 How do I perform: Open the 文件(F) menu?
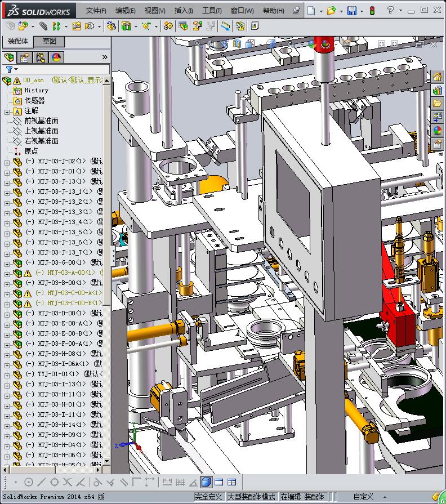coord(96,11)
